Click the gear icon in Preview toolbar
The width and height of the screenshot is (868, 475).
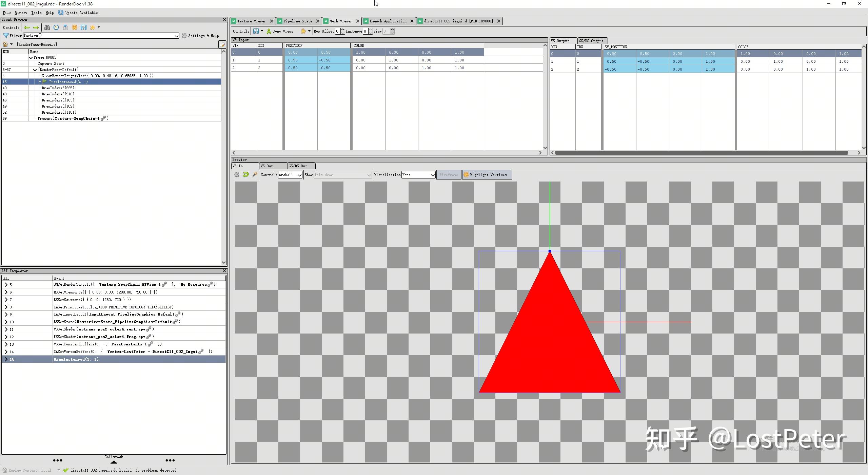pyautogui.click(x=237, y=175)
